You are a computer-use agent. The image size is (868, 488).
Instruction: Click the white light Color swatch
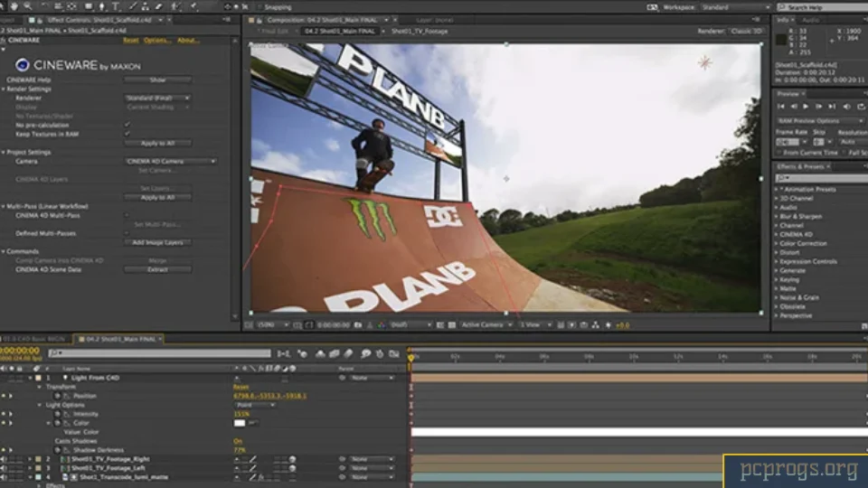239,423
